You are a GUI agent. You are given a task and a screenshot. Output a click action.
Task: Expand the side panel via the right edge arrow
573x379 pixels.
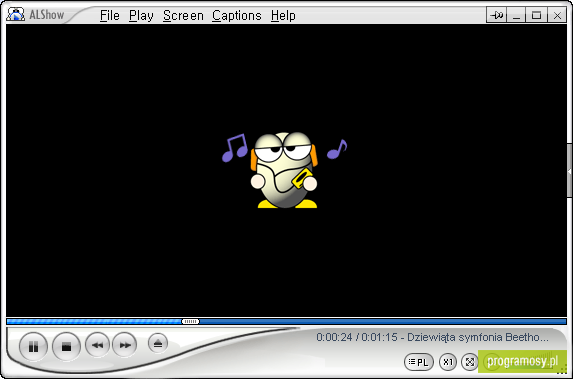[x=569, y=171]
